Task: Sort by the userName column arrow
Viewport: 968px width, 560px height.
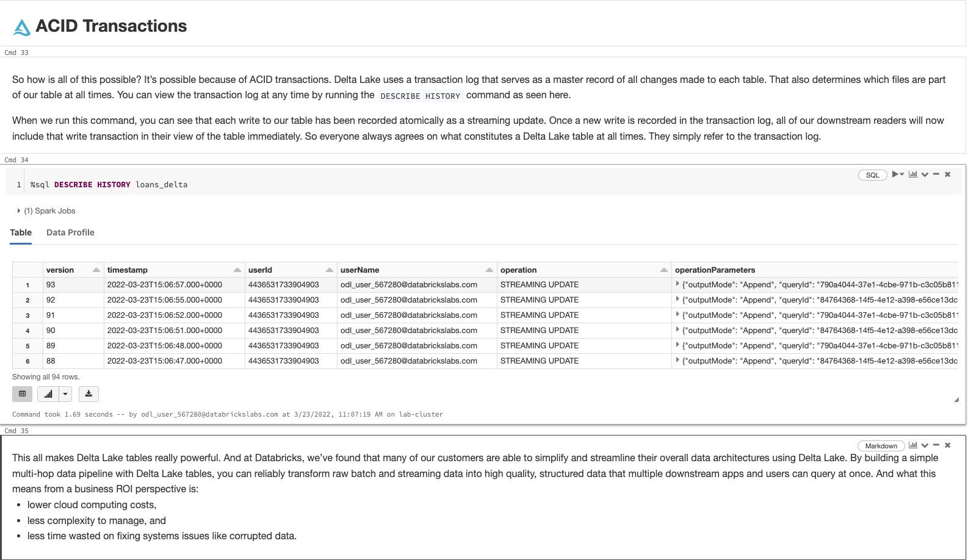Action: [489, 270]
